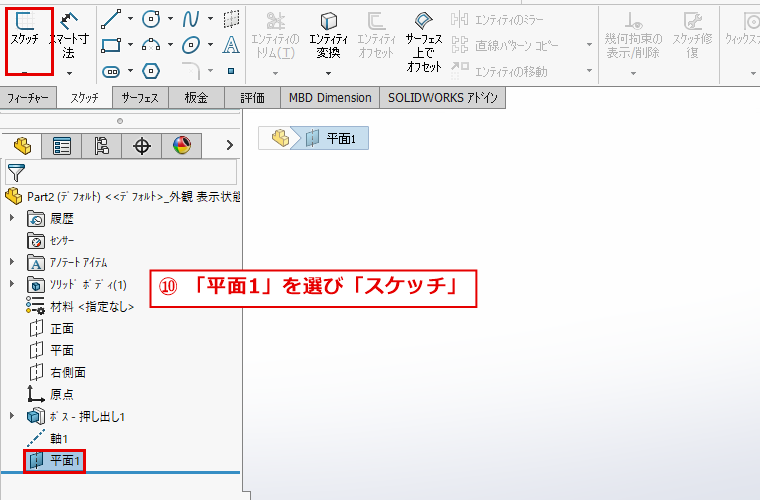Click the filter funnel icon
Screen dimensions: 760x500
(x=16, y=172)
